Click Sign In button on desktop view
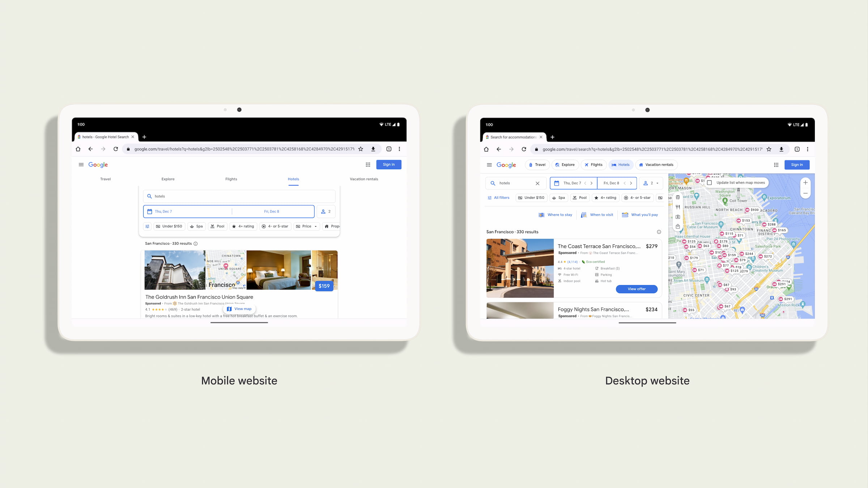868x488 pixels. (797, 164)
